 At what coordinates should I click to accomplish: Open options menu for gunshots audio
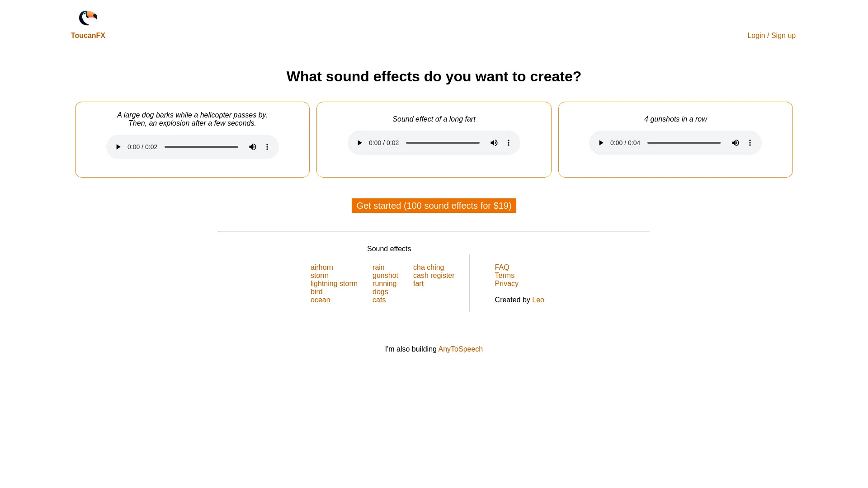click(x=750, y=142)
